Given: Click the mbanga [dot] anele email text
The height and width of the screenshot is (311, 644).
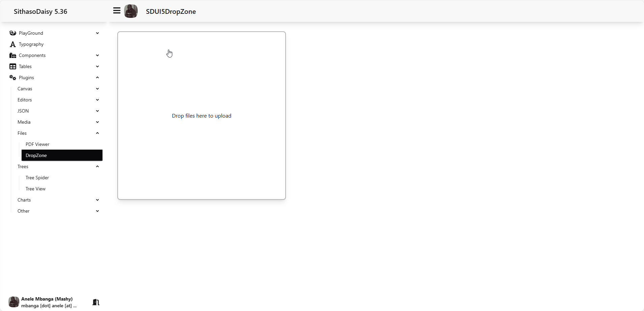Looking at the screenshot, I should pos(49,306).
